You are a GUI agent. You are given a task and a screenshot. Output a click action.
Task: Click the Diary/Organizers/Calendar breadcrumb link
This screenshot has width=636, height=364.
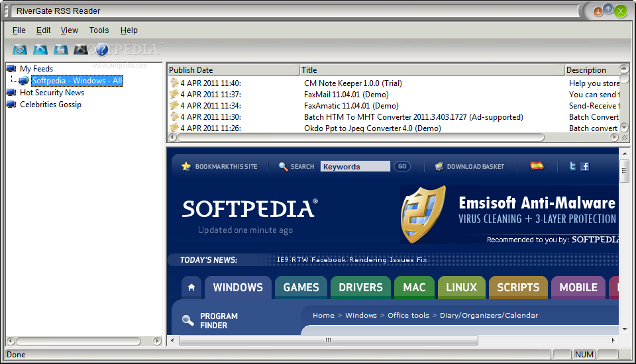(489, 316)
